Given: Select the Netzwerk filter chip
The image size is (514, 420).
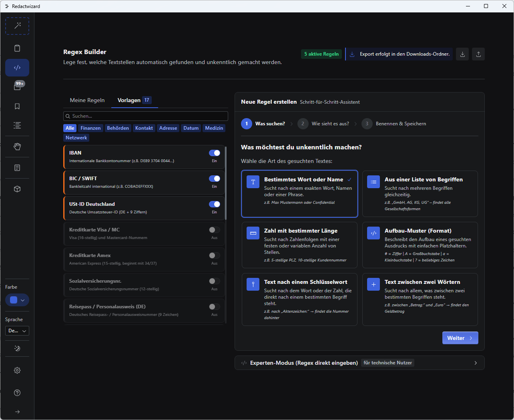Looking at the screenshot, I should click(x=76, y=138).
